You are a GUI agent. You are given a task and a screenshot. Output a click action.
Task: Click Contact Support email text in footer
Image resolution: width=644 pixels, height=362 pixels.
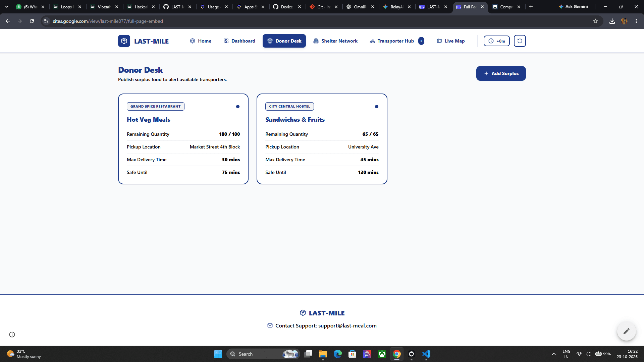click(x=326, y=326)
